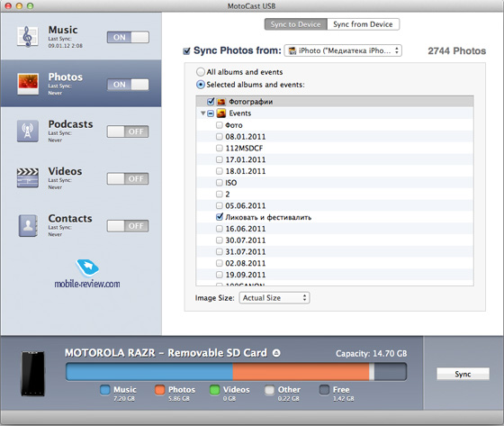This screenshot has width=504, height=426.
Task: Select the Ликовать и фестивалить row label
Action: (268, 217)
